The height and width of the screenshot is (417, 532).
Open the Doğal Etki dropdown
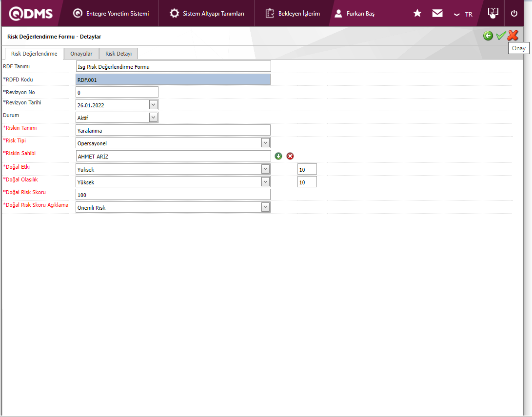click(x=265, y=169)
